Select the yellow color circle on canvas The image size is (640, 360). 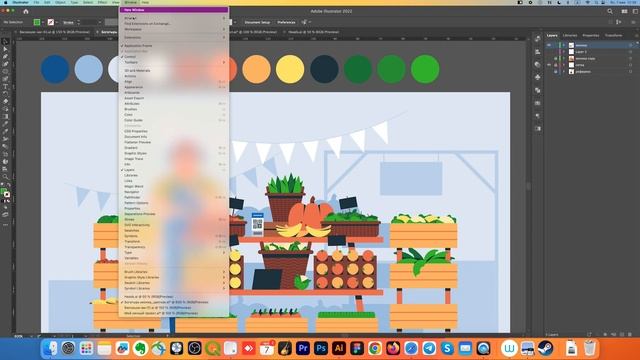[x=290, y=69]
